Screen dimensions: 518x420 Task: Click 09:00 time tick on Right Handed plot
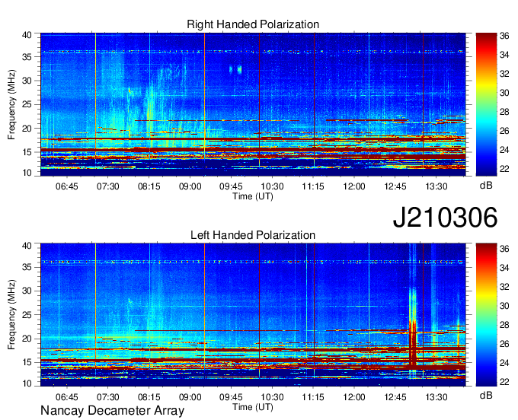click(190, 186)
